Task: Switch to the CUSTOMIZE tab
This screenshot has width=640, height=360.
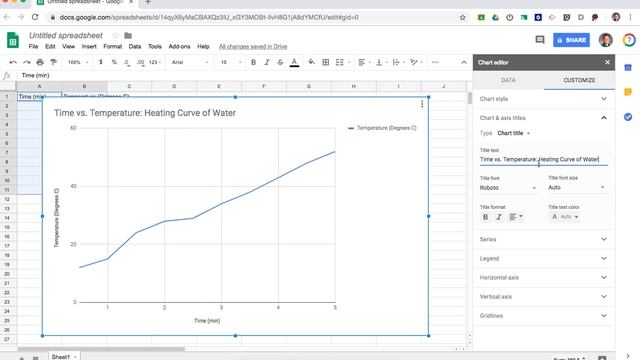Action: point(579,80)
